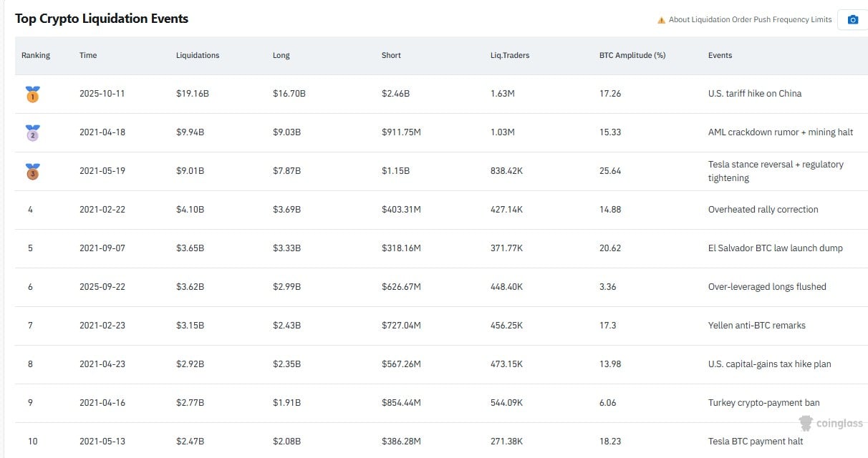Viewport: 868px width, 458px height.
Task: Sort by the Liq.Traders column header
Action: 510,55
